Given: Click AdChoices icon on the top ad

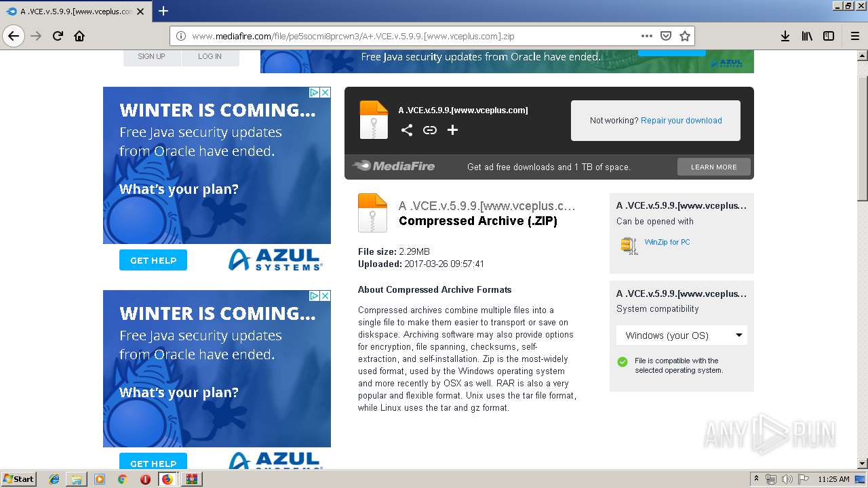Looking at the screenshot, I should pyautogui.click(x=314, y=92).
